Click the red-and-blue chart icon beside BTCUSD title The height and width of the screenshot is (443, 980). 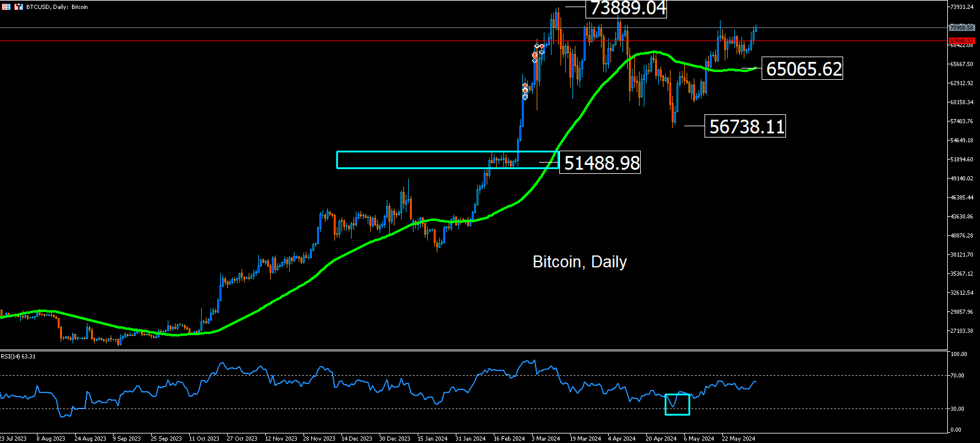click(18, 7)
